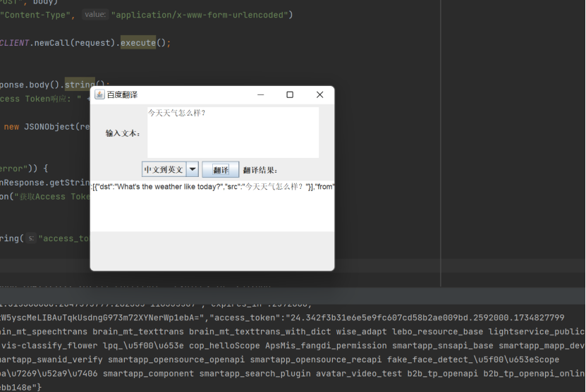This screenshot has width=586, height=392.
Task: Open the 中文到英文 language dropdown
Action: [x=170, y=169]
